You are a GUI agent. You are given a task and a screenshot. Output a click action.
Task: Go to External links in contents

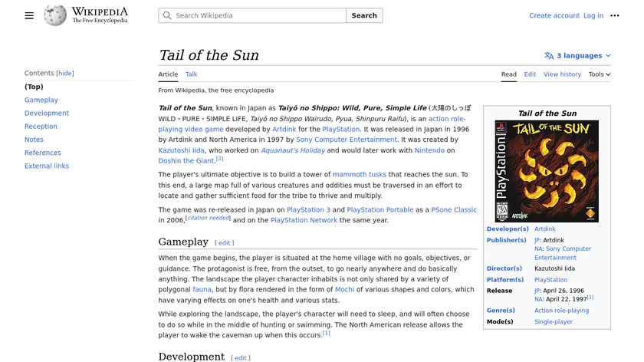47,166
